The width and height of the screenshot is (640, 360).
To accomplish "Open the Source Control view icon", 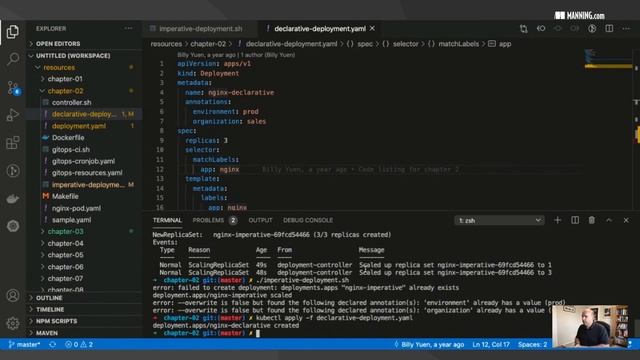I will point(13,87).
